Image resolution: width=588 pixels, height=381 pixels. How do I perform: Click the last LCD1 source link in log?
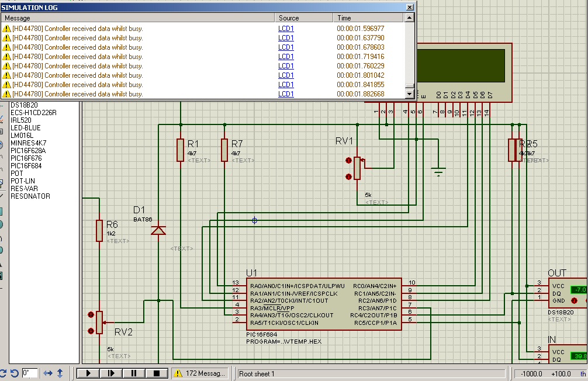[286, 94]
